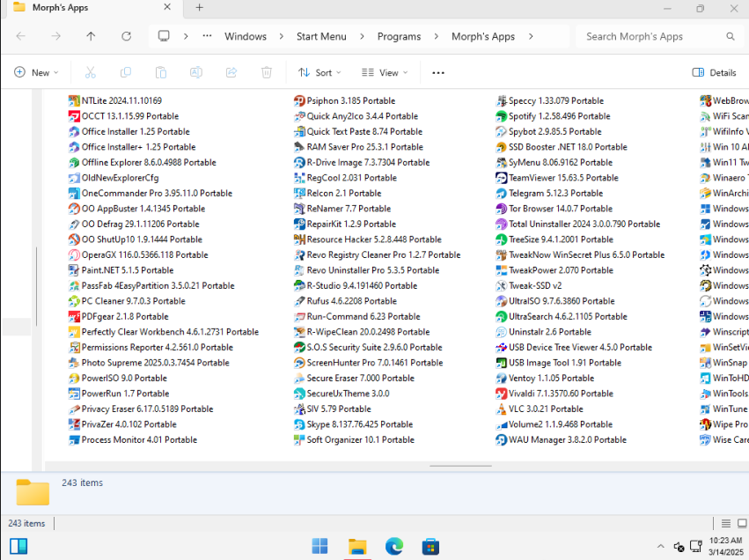The width and height of the screenshot is (749, 560).
Task: Open Microsoft Edge from the taskbar
Action: [x=394, y=546]
